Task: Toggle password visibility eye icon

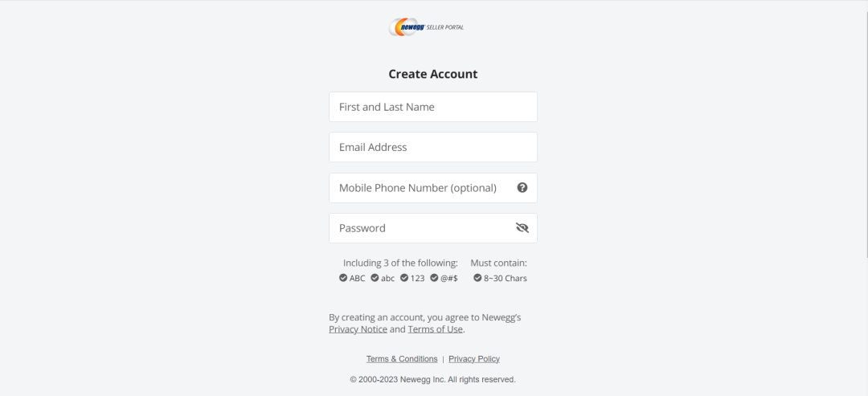Action: tap(522, 228)
